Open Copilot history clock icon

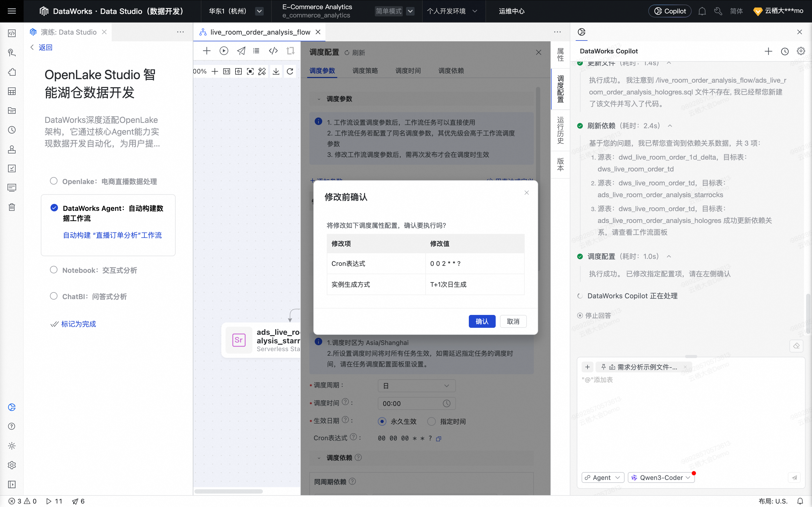[785, 51]
